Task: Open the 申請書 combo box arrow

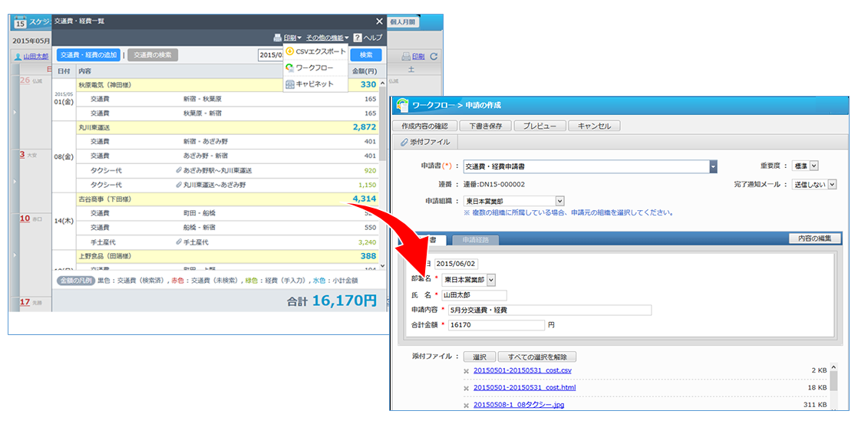Action: (x=713, y=166)
